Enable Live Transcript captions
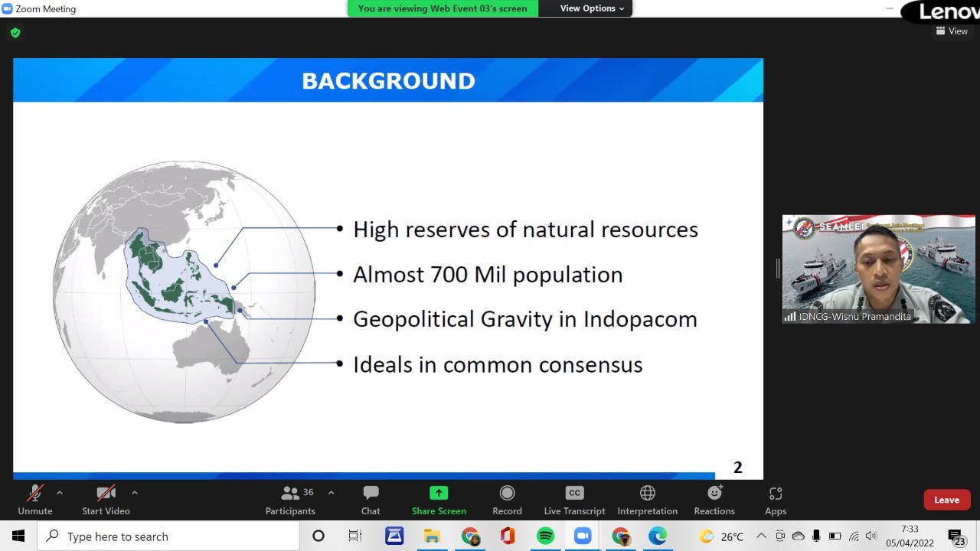This screenshot has width=980, height=551. [x=574, y=500]
